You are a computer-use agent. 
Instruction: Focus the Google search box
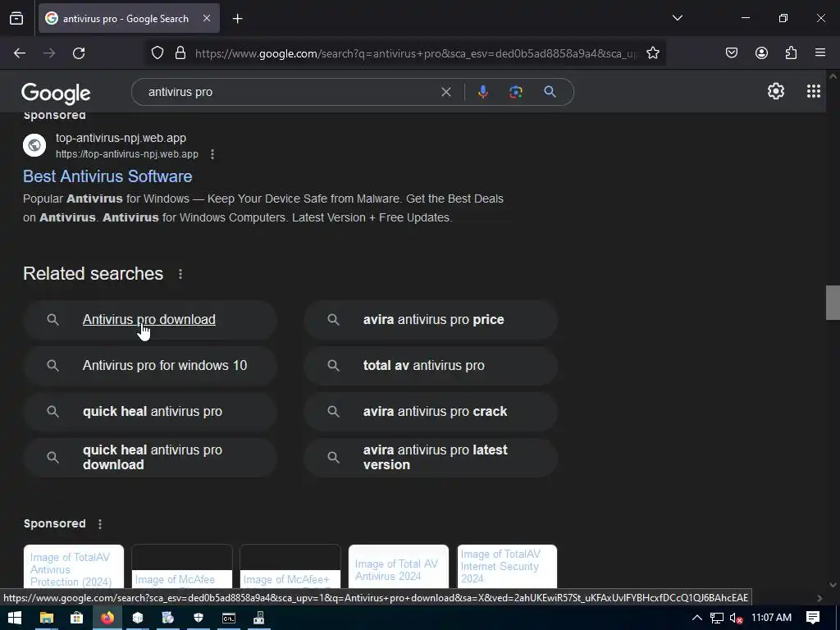(x=290, y=92)
